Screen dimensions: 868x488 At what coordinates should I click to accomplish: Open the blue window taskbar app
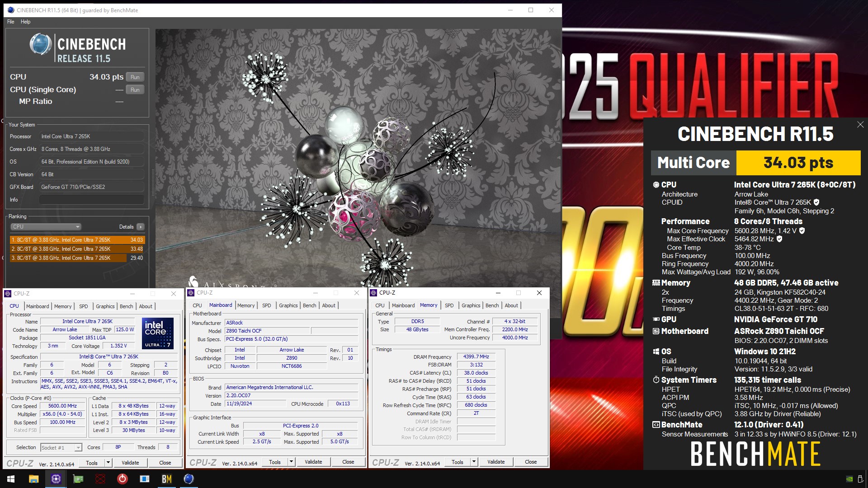point(145,479)
